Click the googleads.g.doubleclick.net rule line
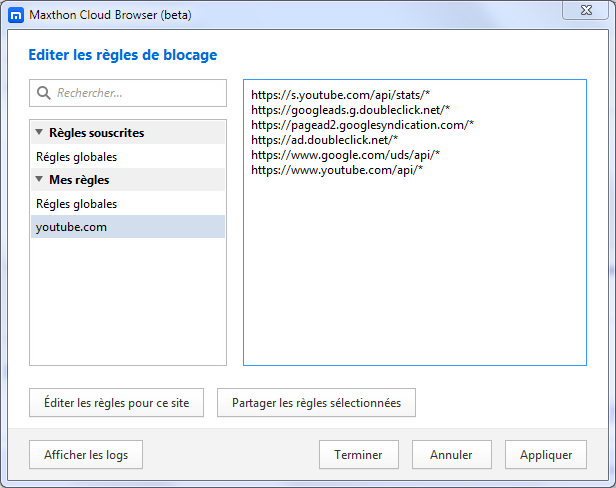616x488 pixels. pyautogui.click(x=350, y=110)
